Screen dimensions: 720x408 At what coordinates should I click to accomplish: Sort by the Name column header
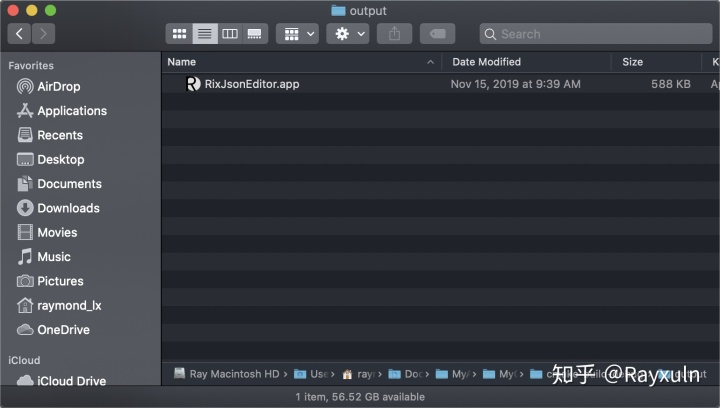pyautogui.click(x=181, y=62)
